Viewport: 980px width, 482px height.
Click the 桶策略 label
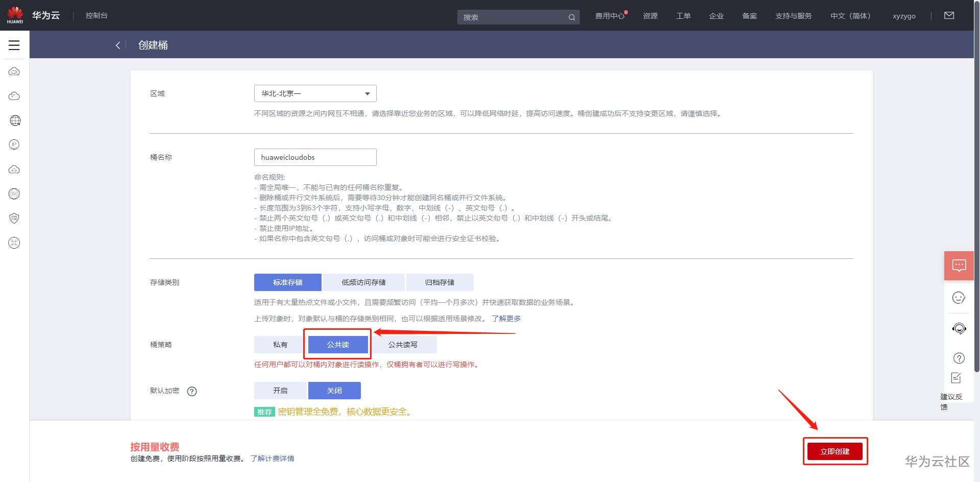161,345
